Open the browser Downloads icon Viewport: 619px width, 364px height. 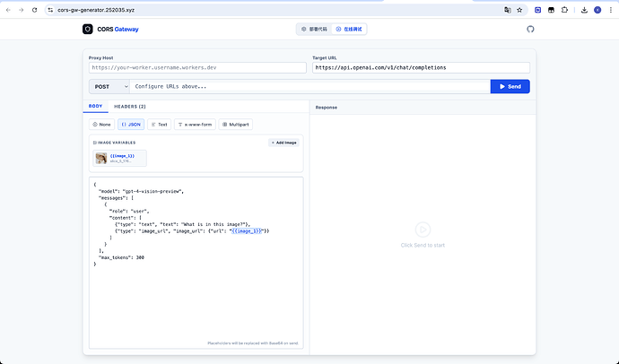584,10
